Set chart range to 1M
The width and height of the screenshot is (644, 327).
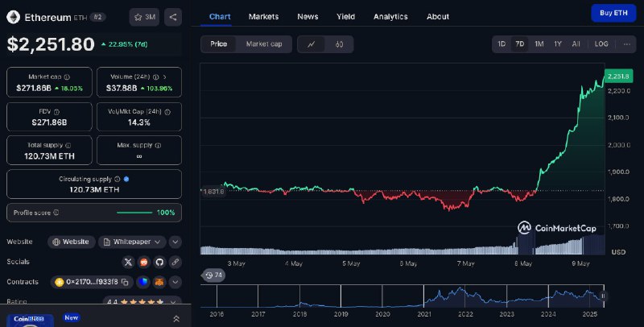pyautogui.click(x=539, y=44)
